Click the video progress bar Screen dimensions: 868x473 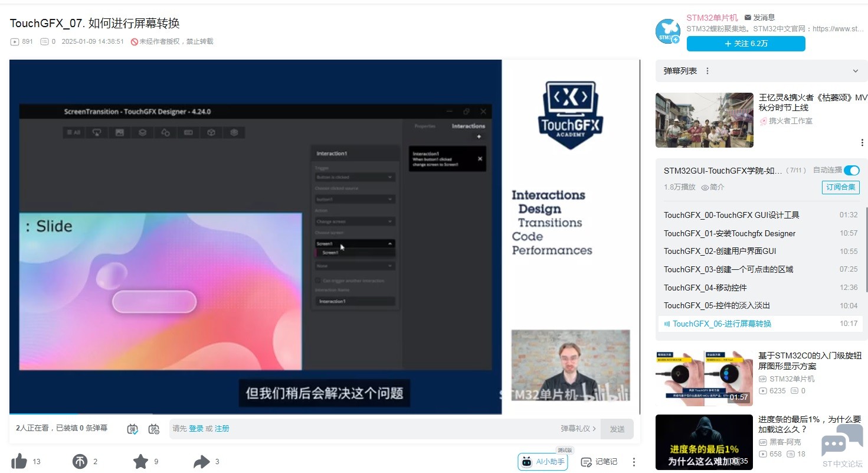(236, 414)
